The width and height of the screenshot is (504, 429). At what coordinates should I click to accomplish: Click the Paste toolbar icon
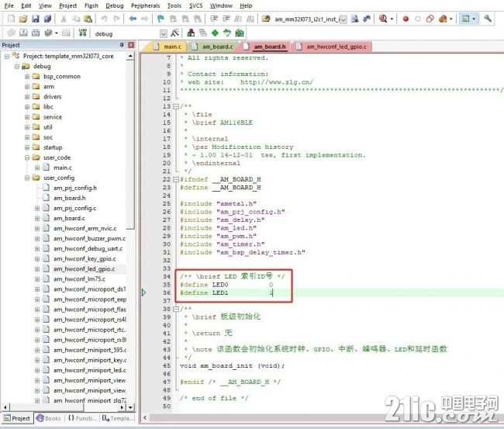point(88,19)
